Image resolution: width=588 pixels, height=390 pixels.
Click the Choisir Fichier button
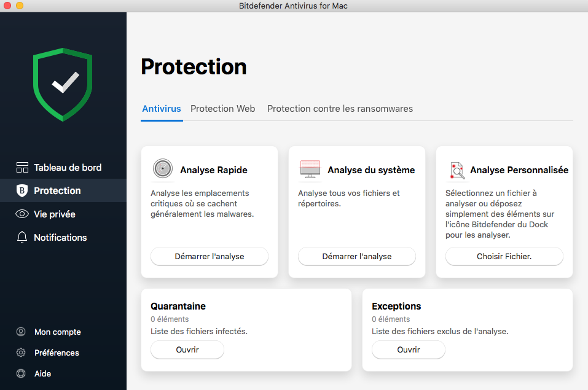pos(504,256)
